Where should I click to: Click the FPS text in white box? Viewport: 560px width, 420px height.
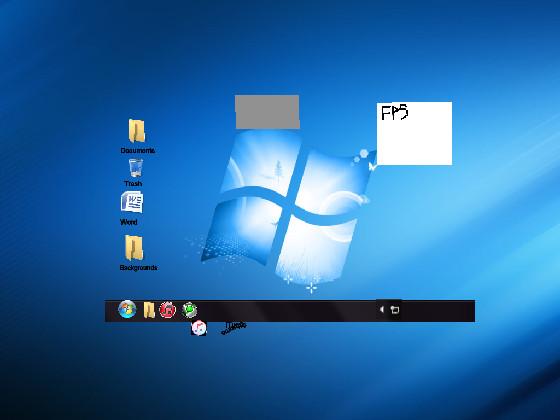(x=395, y=112)
